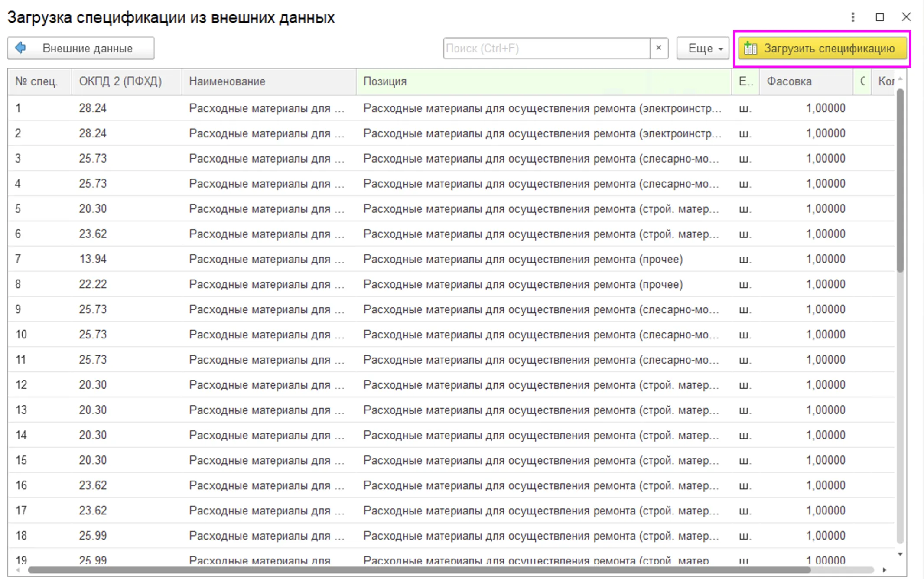Select row 3 ОКПД cell 25.73
The image size is (924, 579).
tap(127, 159)
